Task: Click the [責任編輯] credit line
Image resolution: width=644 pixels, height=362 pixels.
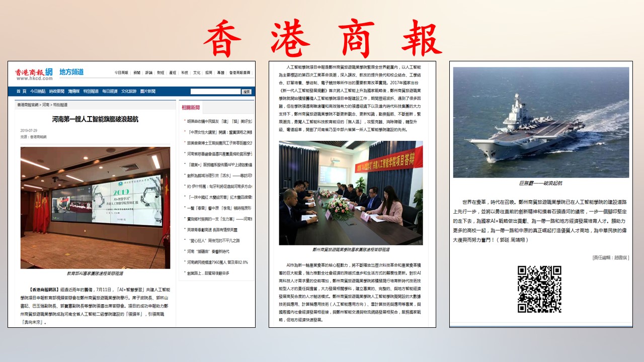Action: [610, 257]
